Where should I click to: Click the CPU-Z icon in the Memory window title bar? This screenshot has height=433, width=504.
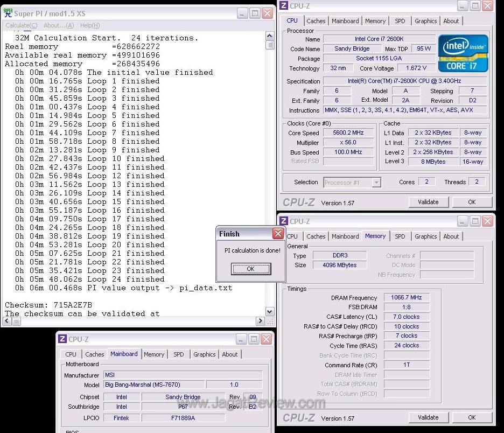[284, 221]
